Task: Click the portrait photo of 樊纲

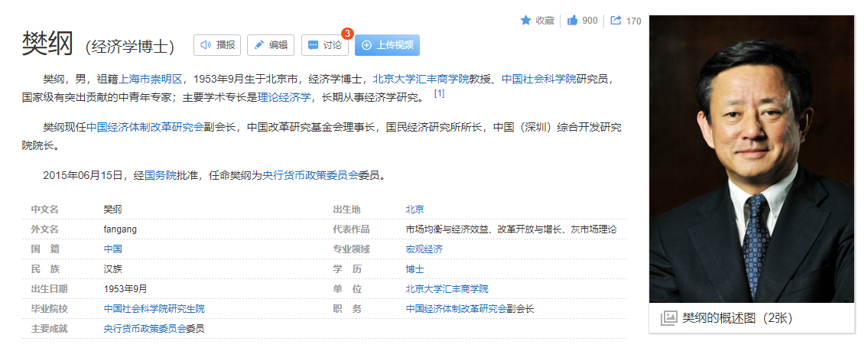Action: click(752, 159)
